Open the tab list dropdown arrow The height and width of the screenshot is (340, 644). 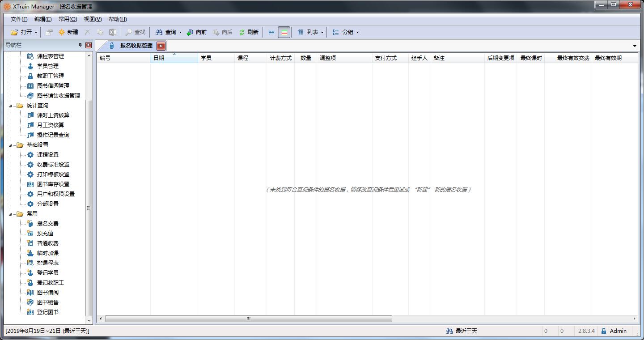pos(635,46)
